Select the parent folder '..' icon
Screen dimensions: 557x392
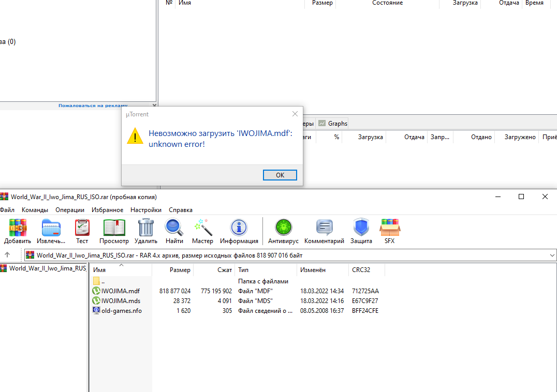point(96,281)
